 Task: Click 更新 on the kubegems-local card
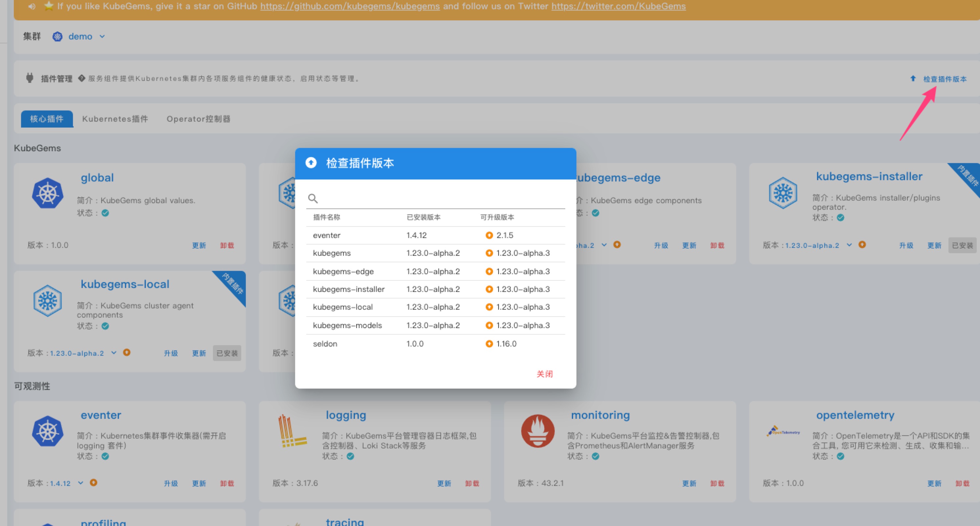click(199, 353)
